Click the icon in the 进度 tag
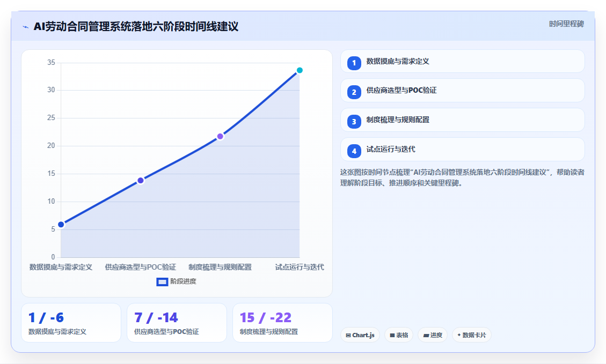Viewport: 606px width, 364px height. (x=426, y=336)
